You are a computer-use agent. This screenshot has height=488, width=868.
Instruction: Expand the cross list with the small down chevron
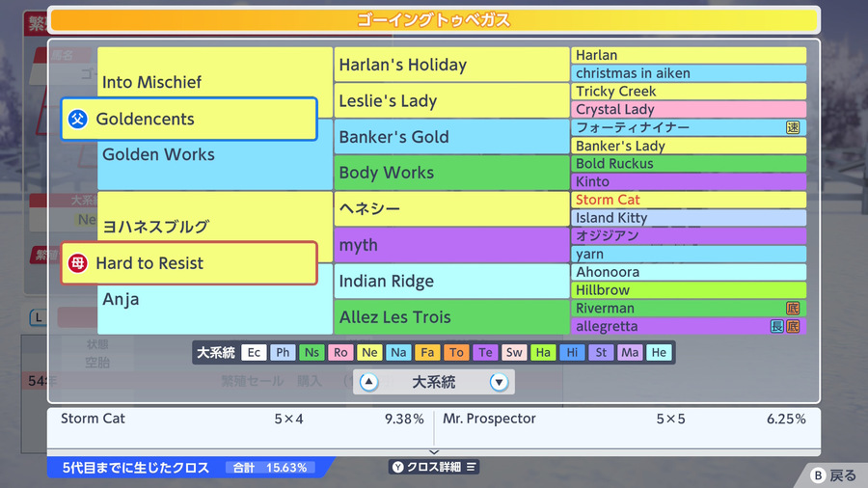(434, 452)
